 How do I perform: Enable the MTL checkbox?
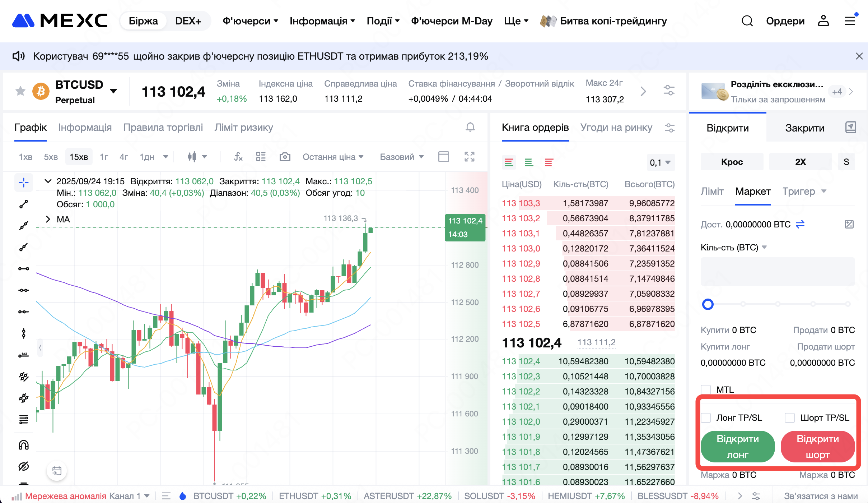(706, 389)
